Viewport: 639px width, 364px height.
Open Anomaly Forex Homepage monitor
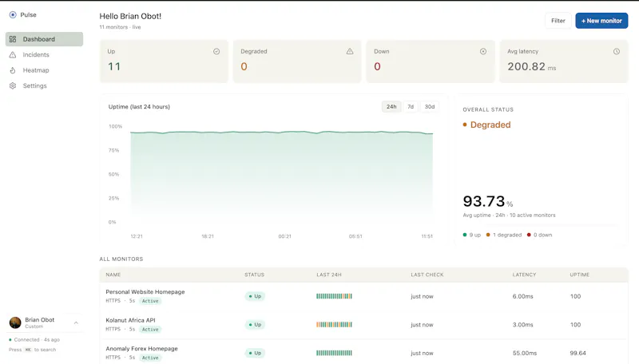[141, 349]
